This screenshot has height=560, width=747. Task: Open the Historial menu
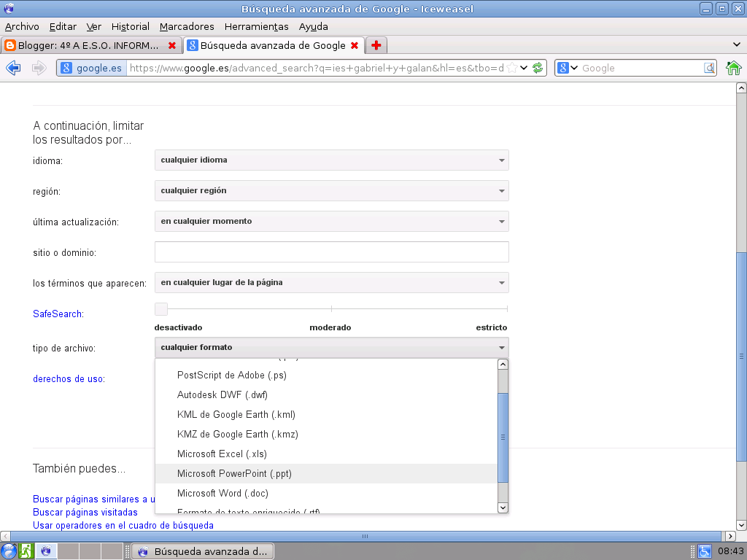click(130, 27)
